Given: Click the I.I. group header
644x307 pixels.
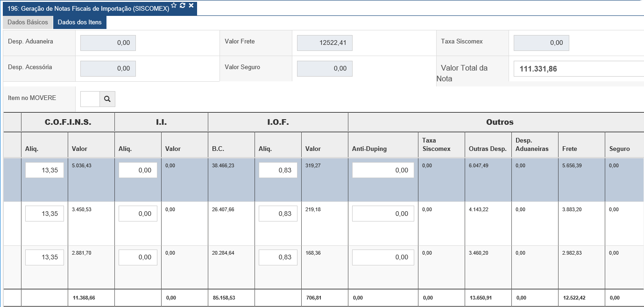Looking at the screenshot, I should 161,122.
